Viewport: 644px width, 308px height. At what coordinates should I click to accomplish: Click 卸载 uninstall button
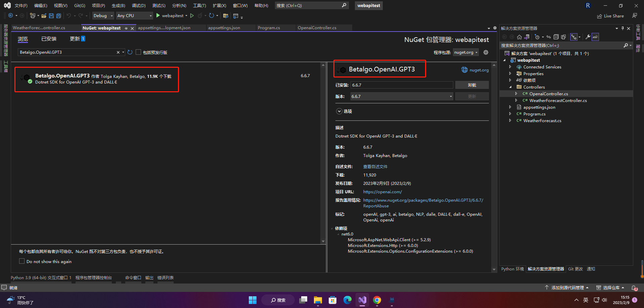(472, 85)
